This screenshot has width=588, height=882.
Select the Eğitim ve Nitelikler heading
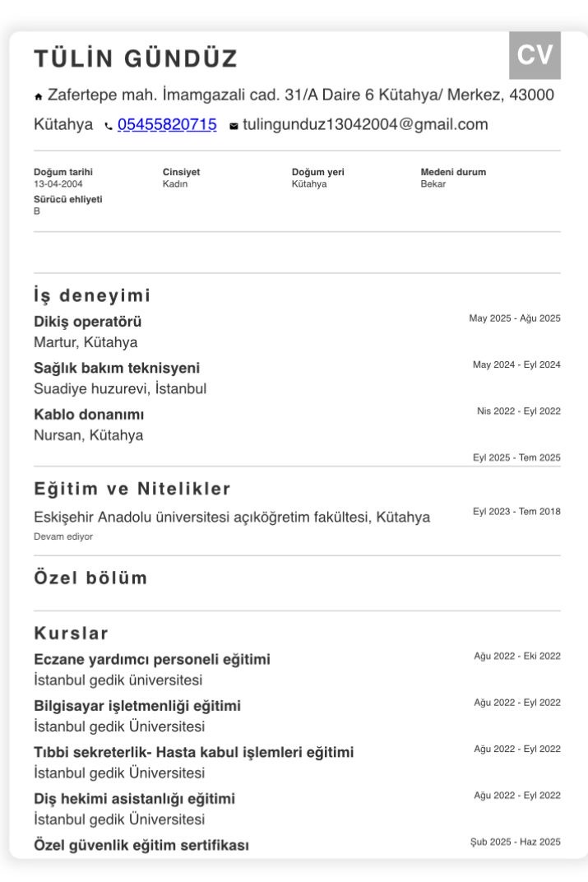[132, 488]
